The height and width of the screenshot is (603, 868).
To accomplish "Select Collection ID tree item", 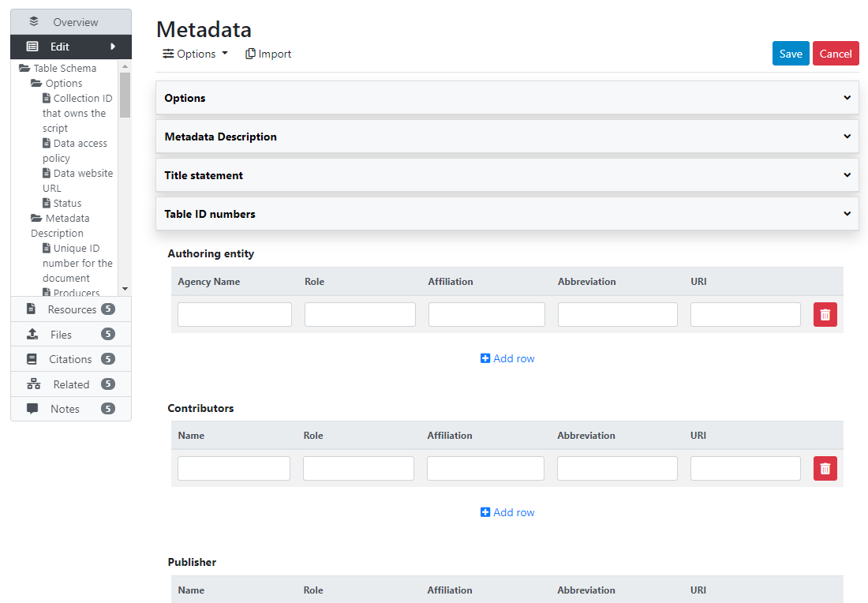I will point(77,113).
